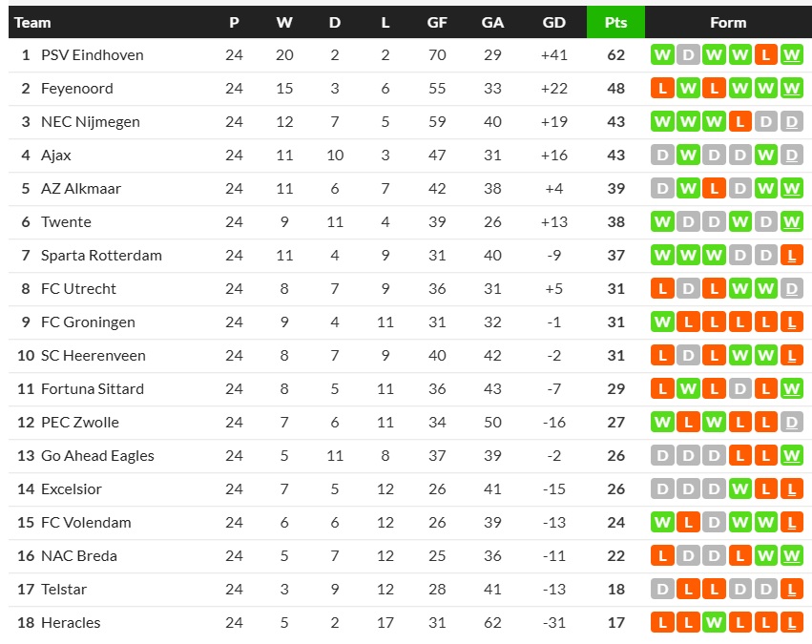Sort table by GD column header
The width and height of the screenshot is (812, 644).
(x=553, y=22)
